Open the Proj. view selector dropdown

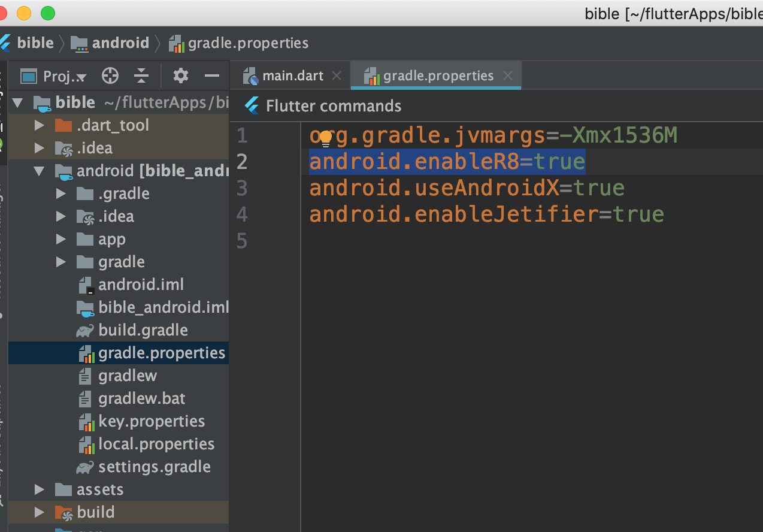tap(54, 77)
